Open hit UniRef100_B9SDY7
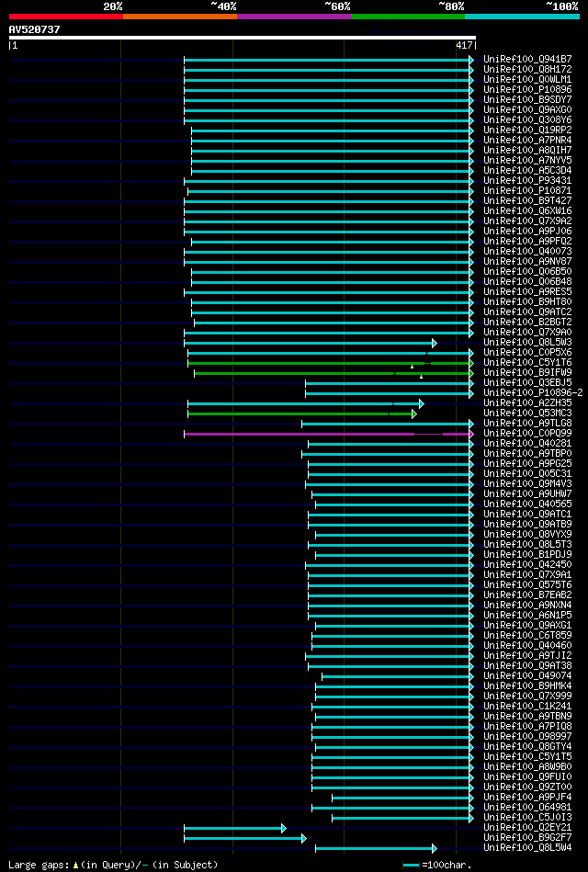This screenshot has width=588, height=872. pos(527,99)
